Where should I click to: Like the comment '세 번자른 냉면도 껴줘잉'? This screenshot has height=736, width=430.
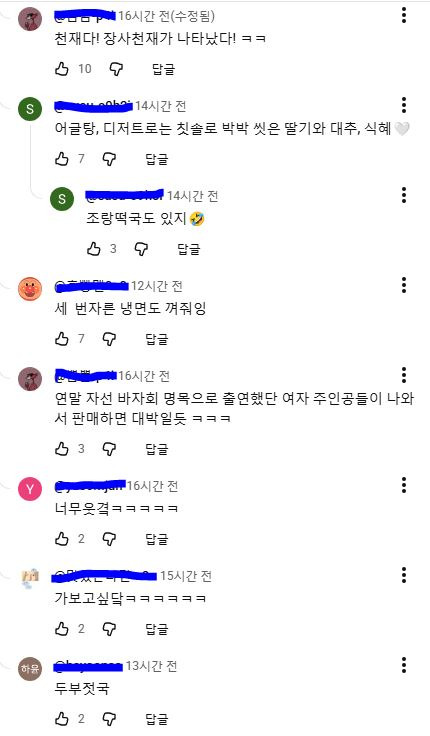point(62,338)
